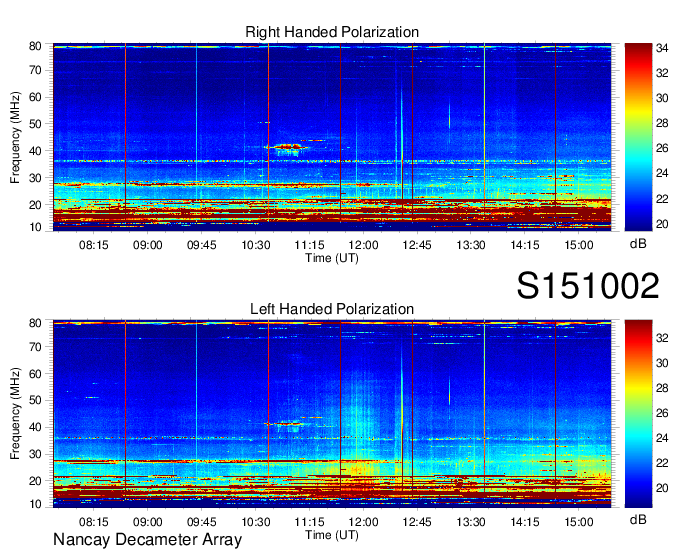Click the "11:15" tick on Right Handed plot
The width and height of the screenshot is (680, 552).
[x=309, y=245]
